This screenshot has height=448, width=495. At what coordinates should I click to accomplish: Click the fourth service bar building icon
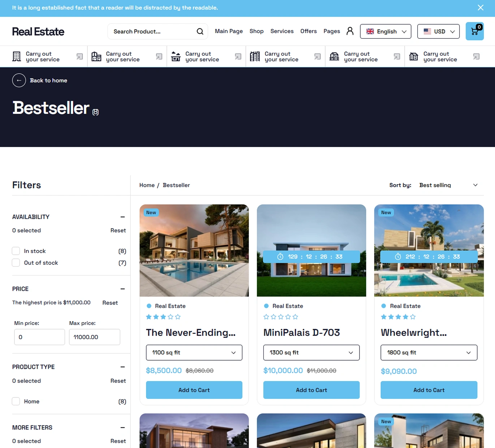click(255, 56)
